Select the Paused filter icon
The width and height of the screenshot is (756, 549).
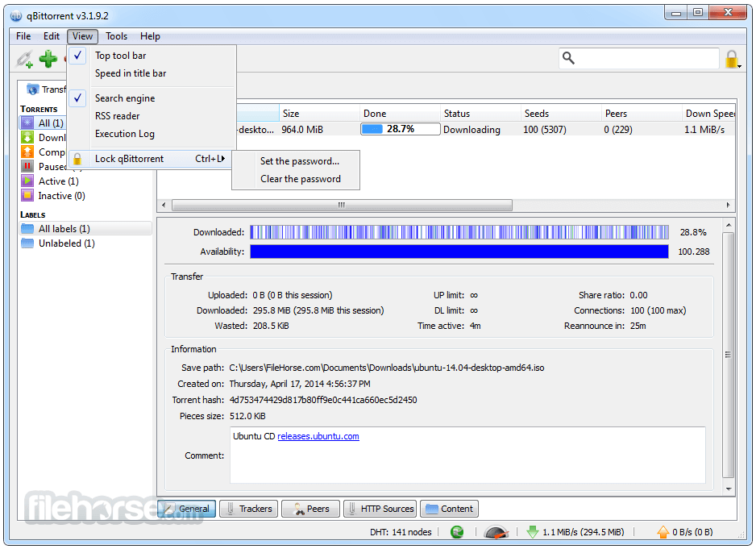click(27, 166)
